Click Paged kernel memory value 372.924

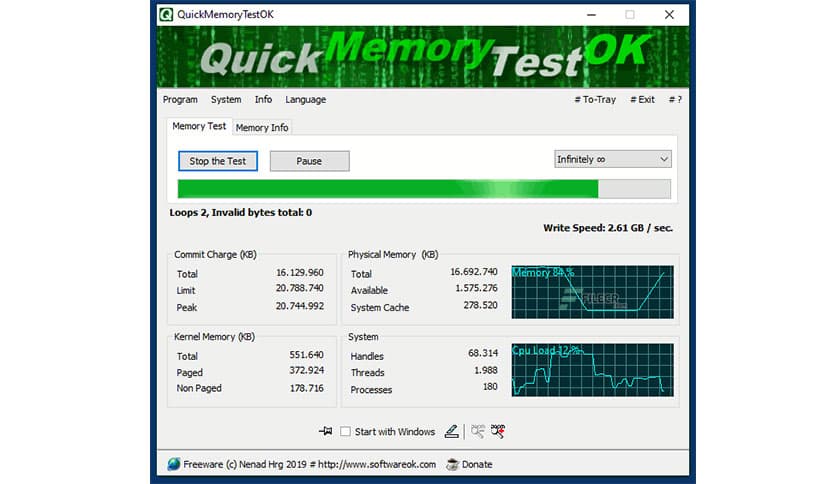pos(307,370)
